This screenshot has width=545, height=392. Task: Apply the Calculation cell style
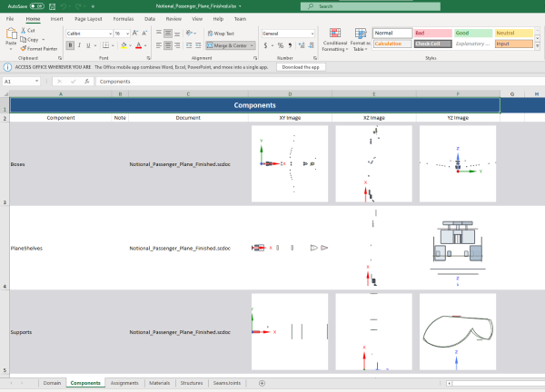click(392, 44)
